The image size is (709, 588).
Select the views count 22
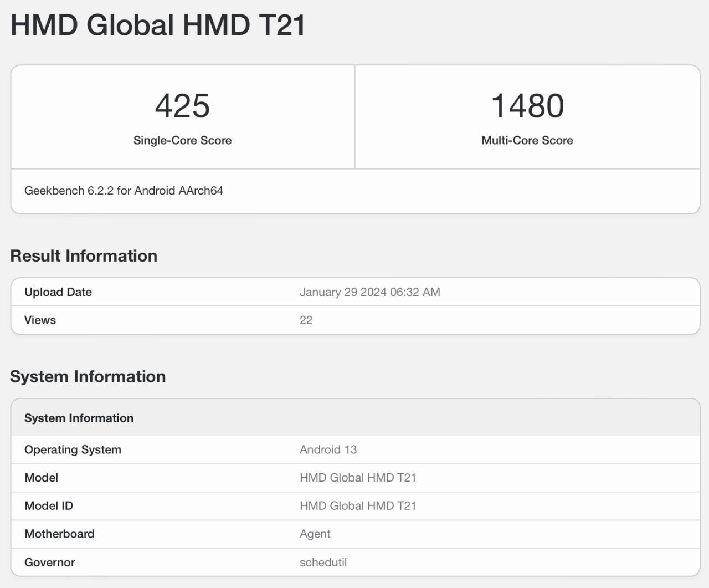tap(306, 320)
